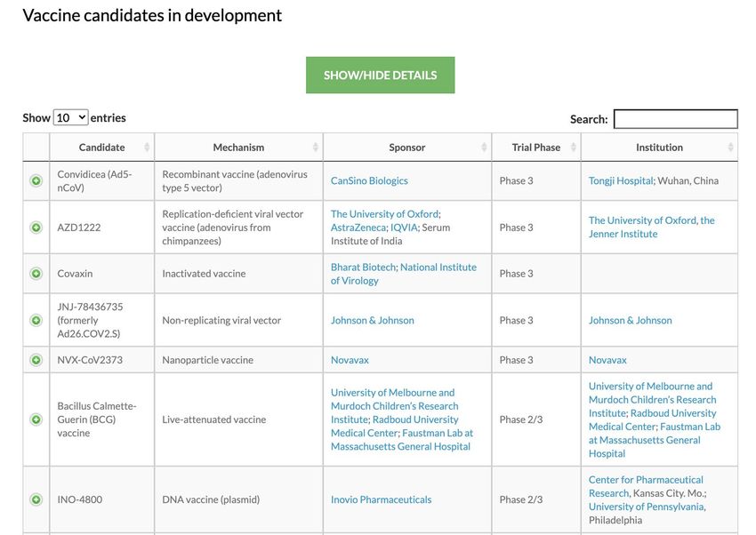This screenshot has height=535, width=756.
Task: Open the Show entries count dropdown
Action: pos(70,117)
